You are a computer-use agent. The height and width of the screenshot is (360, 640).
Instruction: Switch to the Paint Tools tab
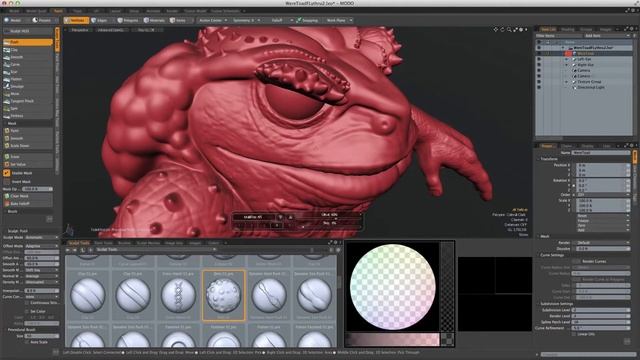pyautogui.click(x=103, y=243)
